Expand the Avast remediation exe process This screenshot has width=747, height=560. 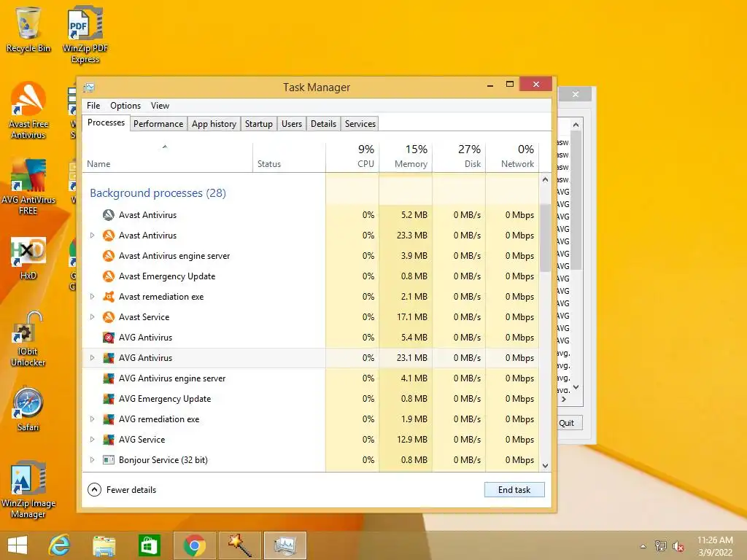tap(93, 297)
